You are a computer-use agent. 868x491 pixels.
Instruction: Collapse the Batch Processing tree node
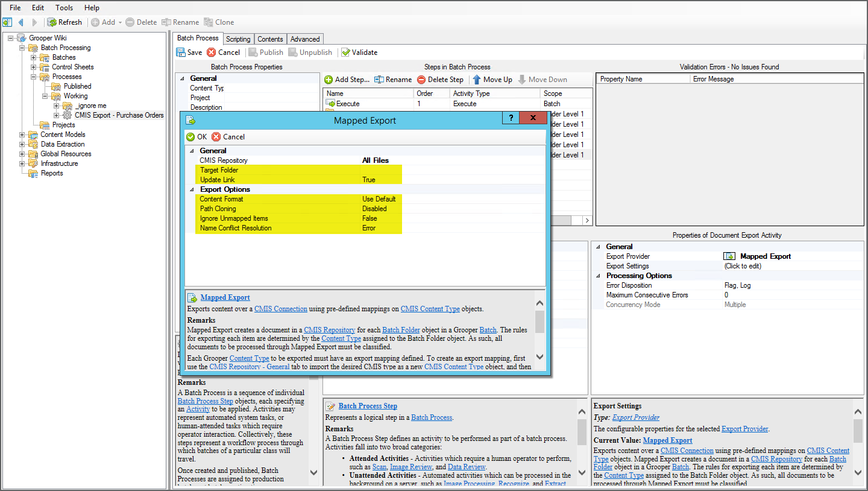[22, 48]
